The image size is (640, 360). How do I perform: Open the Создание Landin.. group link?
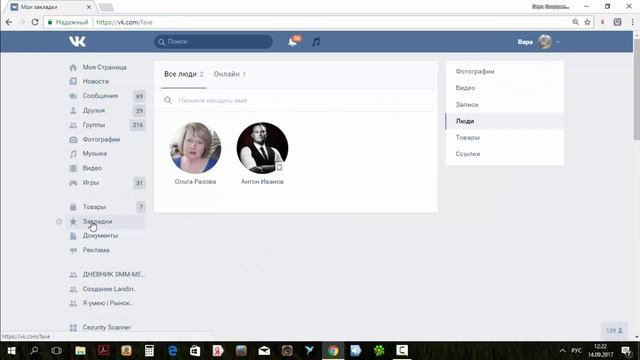[x=109, y=289]
